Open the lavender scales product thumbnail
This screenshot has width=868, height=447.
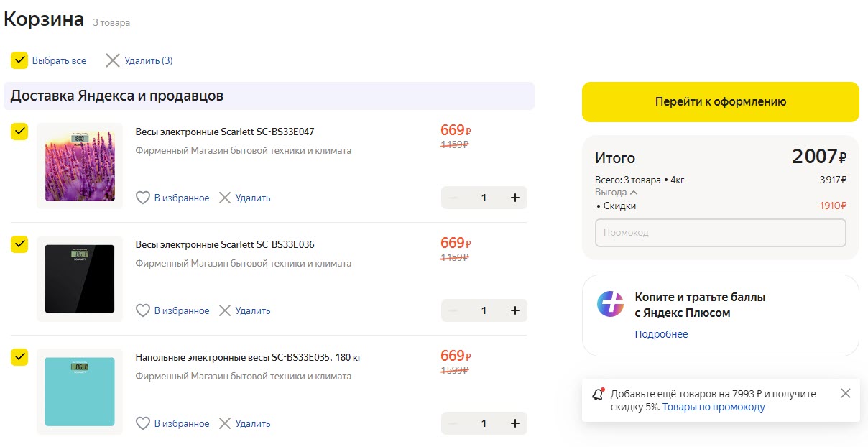click(x=80, y=166)
